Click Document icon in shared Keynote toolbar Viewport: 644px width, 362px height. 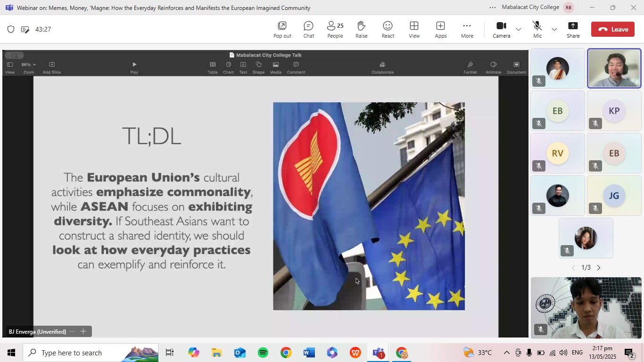tap(516, 67)
